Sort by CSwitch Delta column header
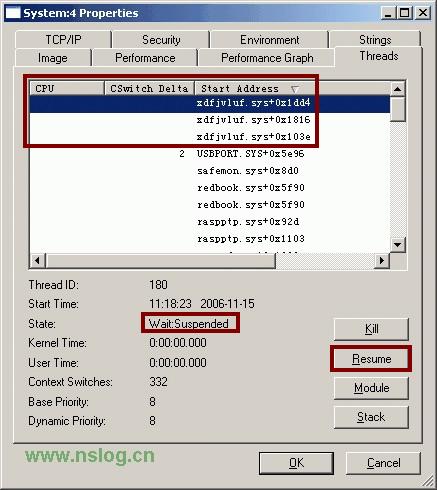Image resolution: width=437 pixels, height=490 pixels. (149, 88)
